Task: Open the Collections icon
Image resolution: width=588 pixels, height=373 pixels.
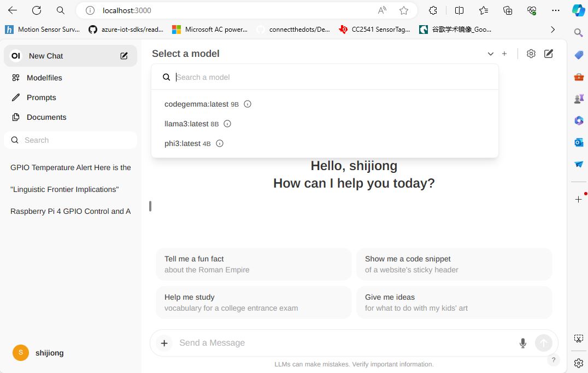Action: tap(507, 10)
